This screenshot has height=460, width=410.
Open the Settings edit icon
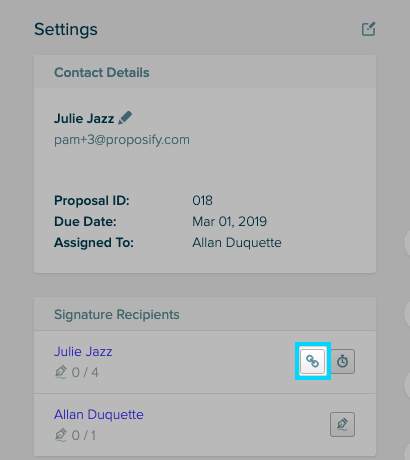pos(368,29)
